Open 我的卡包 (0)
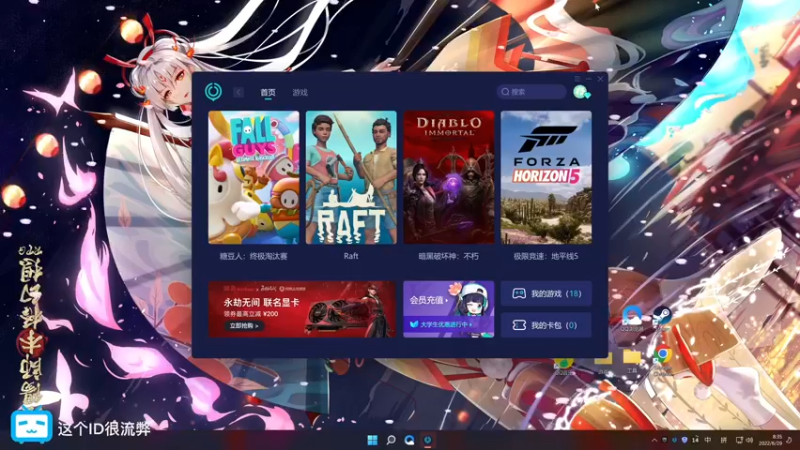Image resolution: width=800 pixels, height=450 pixels. coord(546,325)
